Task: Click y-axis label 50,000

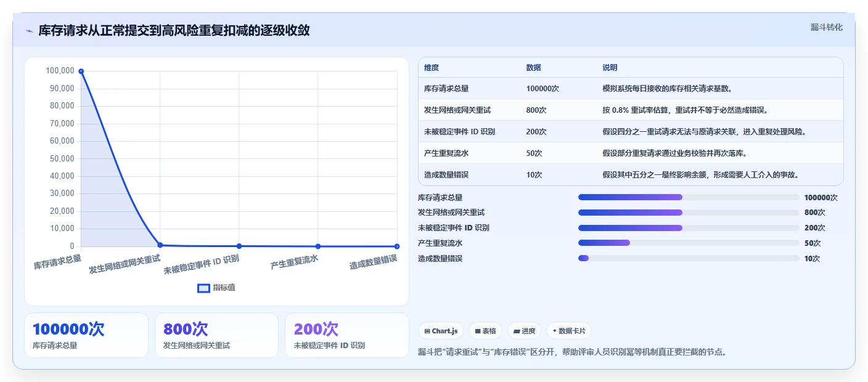Action: click(x=62, y=158)
